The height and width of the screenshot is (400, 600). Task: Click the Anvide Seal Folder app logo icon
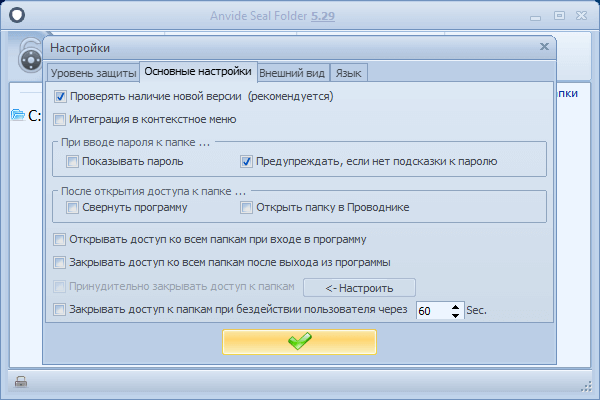[17, 15]
